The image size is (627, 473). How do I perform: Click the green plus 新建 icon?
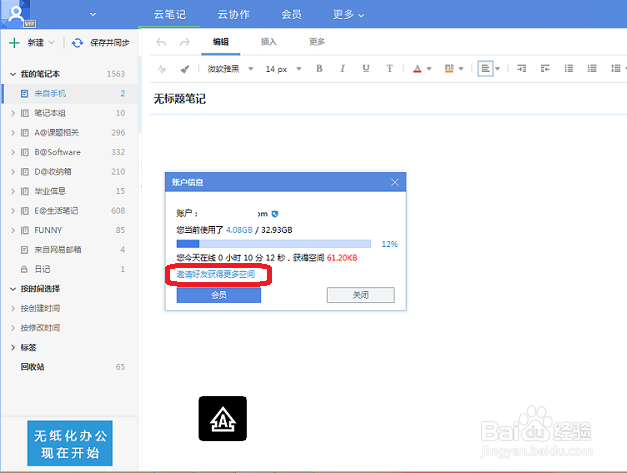click(14, 43)
